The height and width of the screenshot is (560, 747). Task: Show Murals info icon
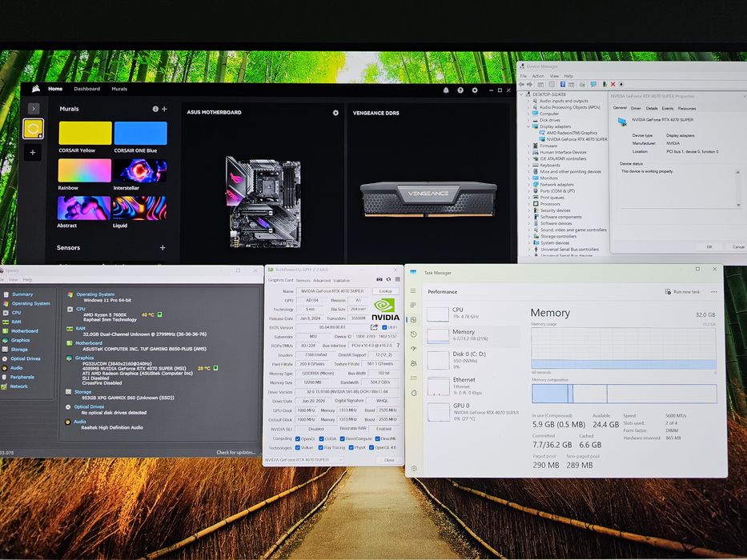pos(155,109)
